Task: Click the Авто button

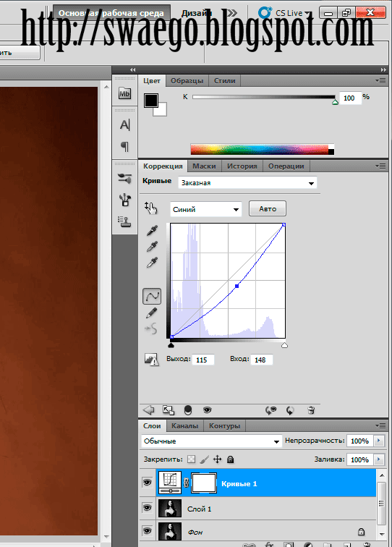Action: point(268,208)
